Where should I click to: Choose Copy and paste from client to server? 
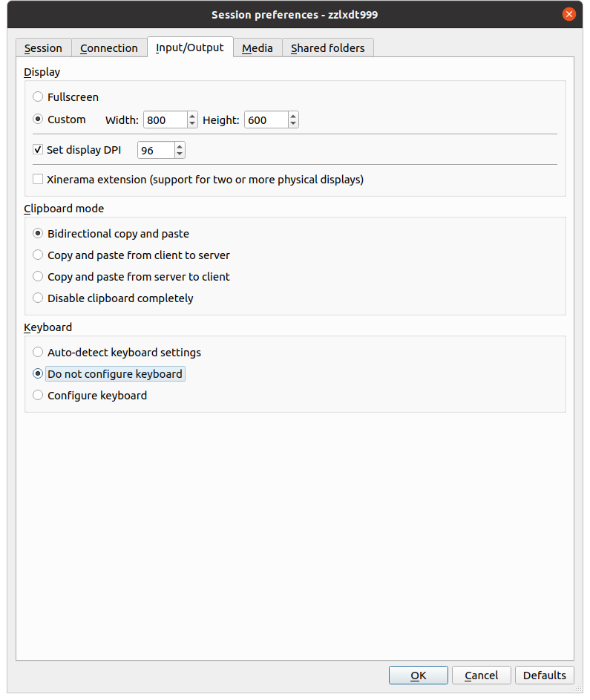pyautogui.click(x=39, y=255)
